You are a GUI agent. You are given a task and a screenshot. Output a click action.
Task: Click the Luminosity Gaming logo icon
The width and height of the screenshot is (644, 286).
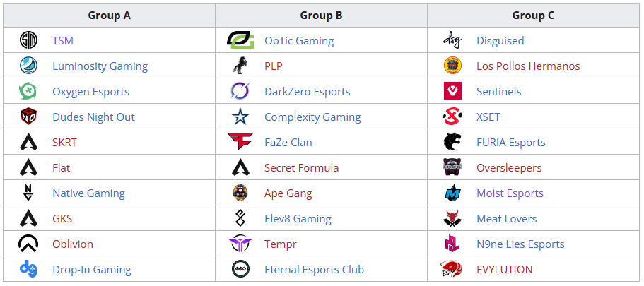tap(28, 66)
